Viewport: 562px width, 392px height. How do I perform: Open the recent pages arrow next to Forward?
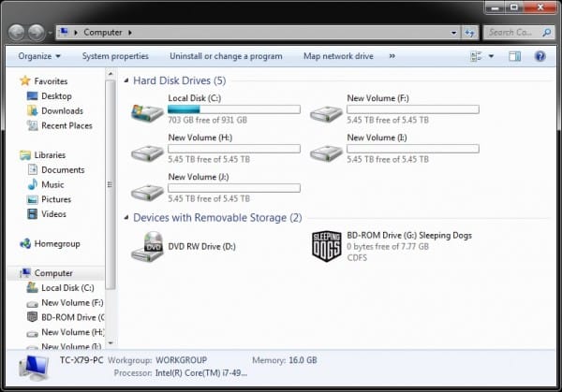click(x=50, y=33)
